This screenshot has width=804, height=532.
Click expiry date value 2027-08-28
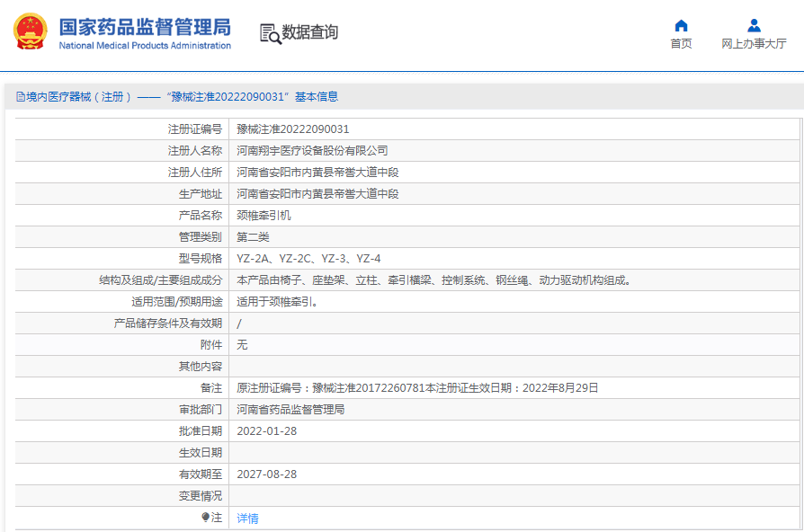[266, 474]
